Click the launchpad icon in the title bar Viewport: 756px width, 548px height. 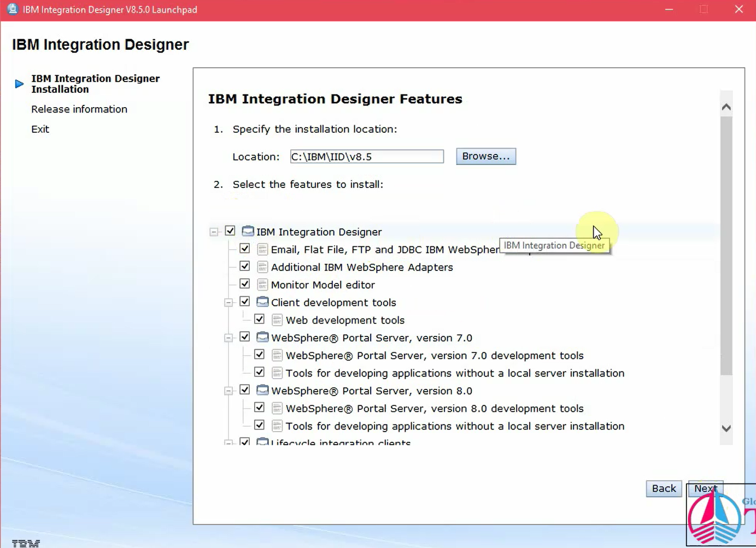[11, 9]
